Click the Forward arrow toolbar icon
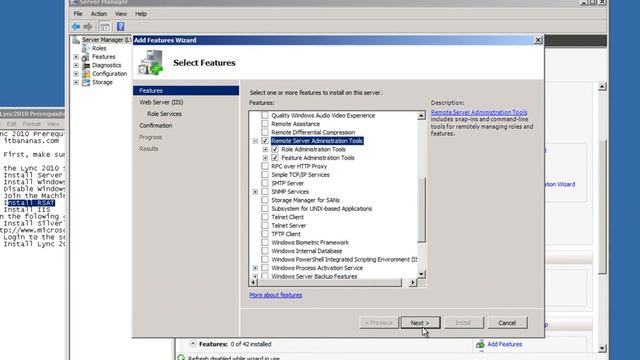The height and width of the screenshot is (360, 640). click(x=88, y=27)
